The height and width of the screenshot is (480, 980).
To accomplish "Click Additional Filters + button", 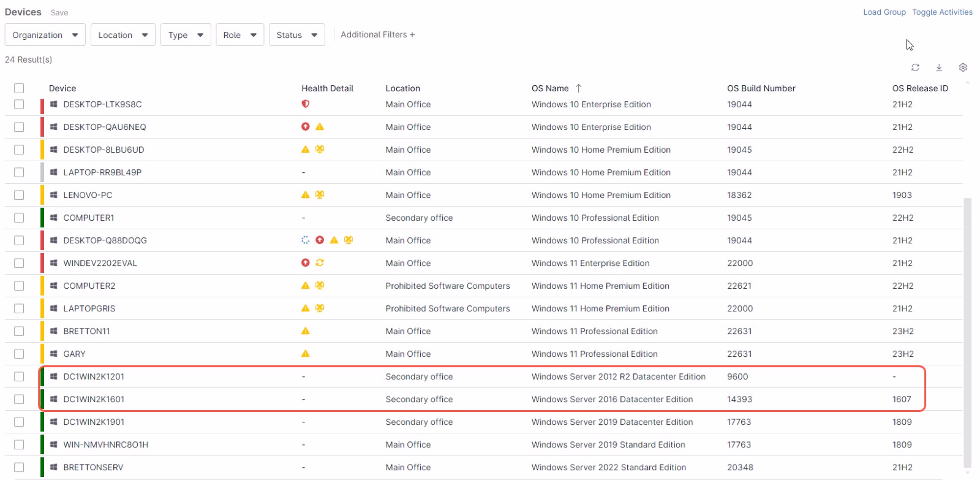I will click(377, 35).
